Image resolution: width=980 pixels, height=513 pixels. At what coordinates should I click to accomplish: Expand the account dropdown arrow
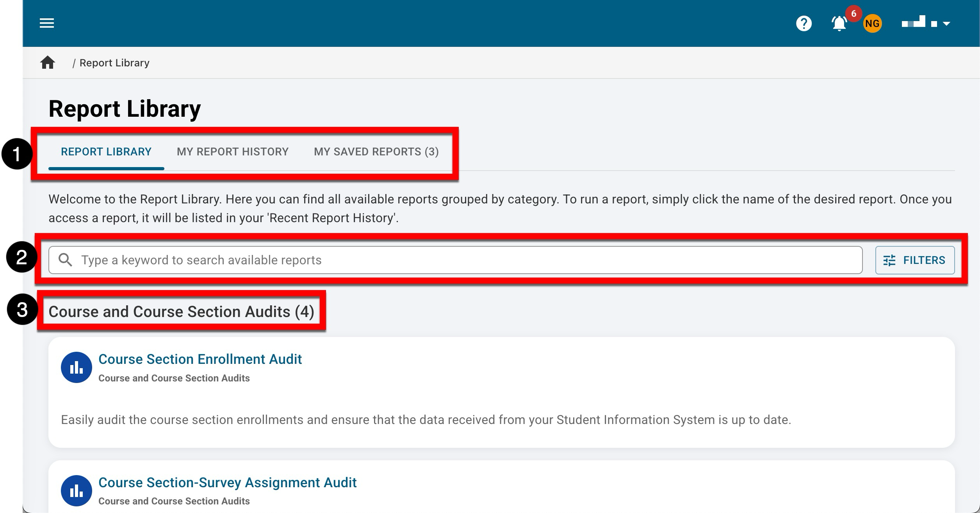click(x=946, y=24)
